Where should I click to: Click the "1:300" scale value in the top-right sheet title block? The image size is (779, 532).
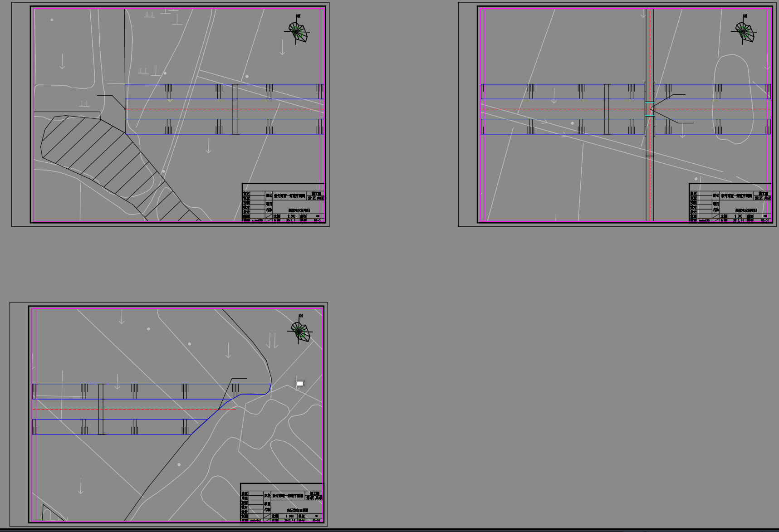[739, 216]
